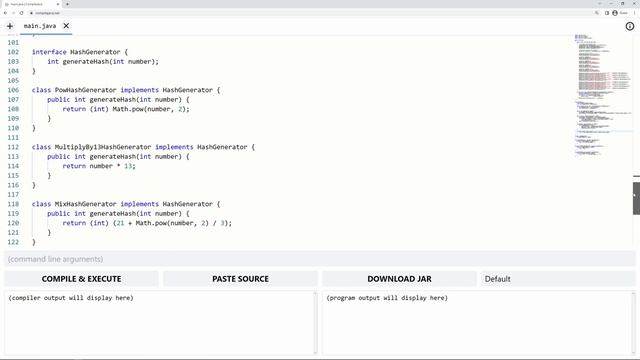
Task: Click the browser side panel icon
Action: (607, 13)
